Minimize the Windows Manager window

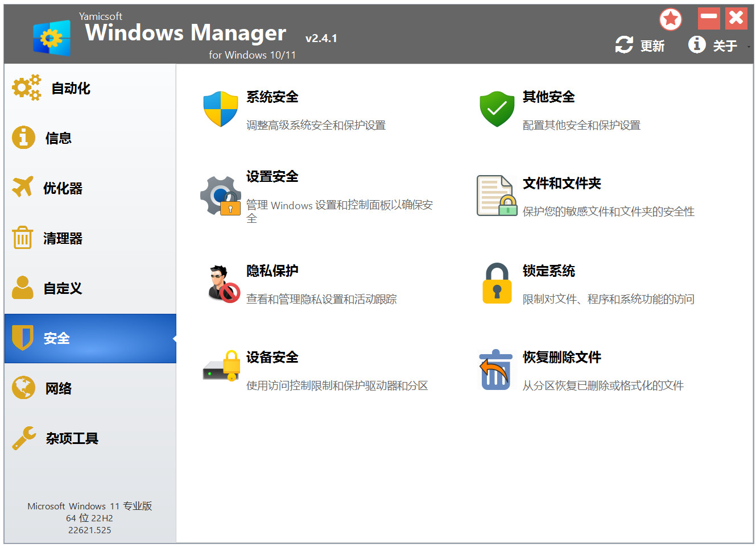coord(709,18)
